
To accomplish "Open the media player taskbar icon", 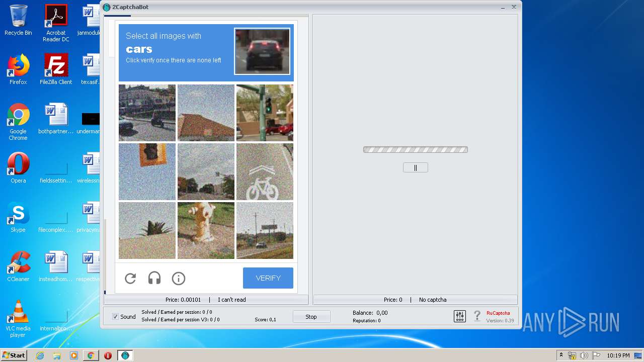I will tap(74, 355).
